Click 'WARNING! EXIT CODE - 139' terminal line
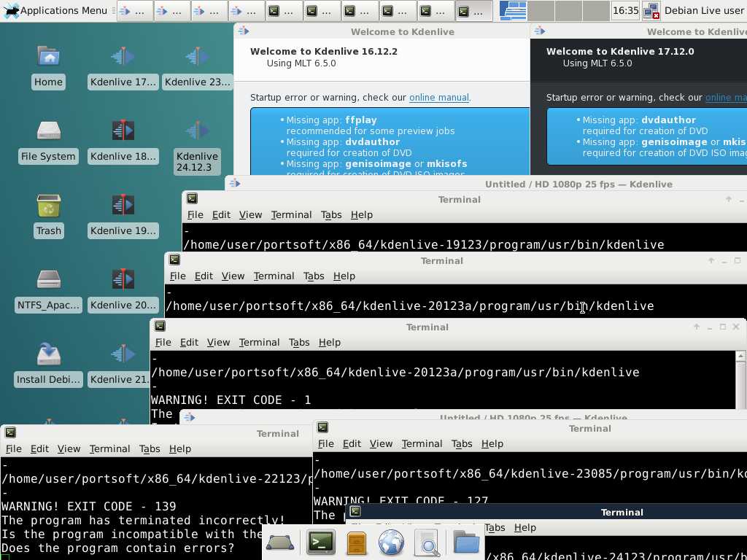 pos(88,506)
